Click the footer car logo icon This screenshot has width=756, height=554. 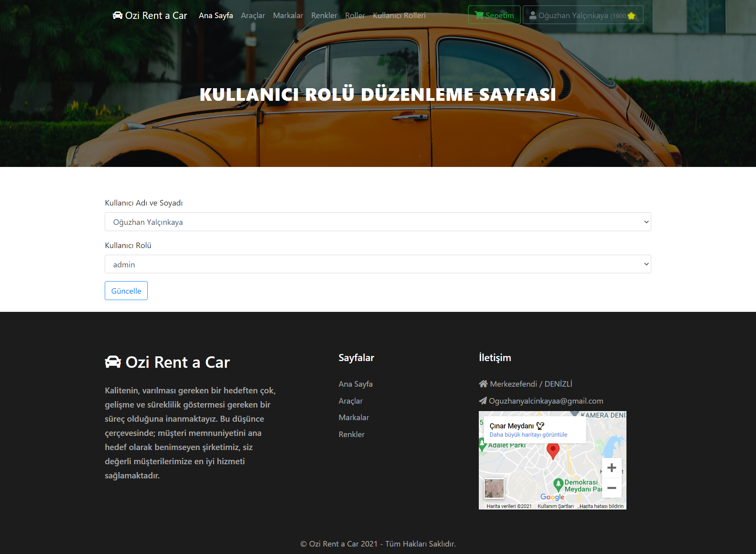(x=113, y=362)
